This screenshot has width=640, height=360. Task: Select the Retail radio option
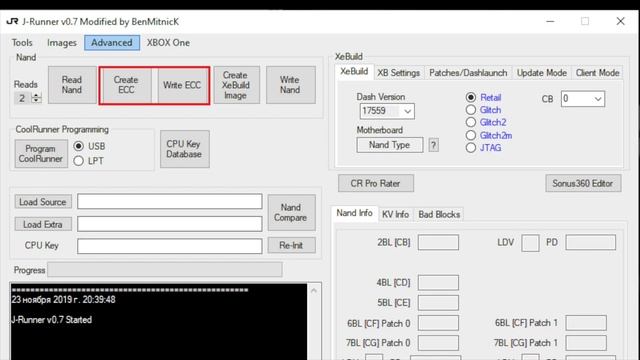[471, 98]
